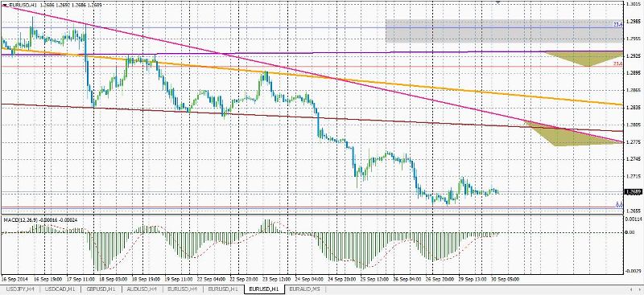
Task: Click the current price label 1.2689
Action: click(x=633, y=191)
